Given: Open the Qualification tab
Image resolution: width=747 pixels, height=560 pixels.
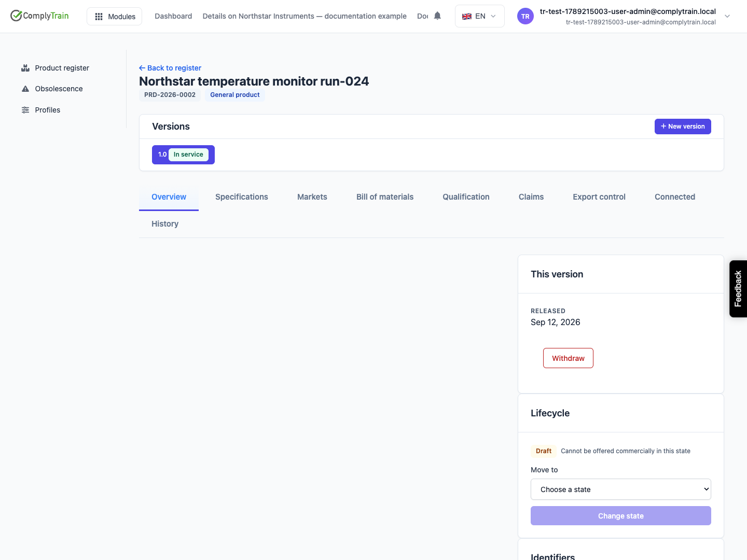Looking at the screenshot, I should [x=466, y=197].
